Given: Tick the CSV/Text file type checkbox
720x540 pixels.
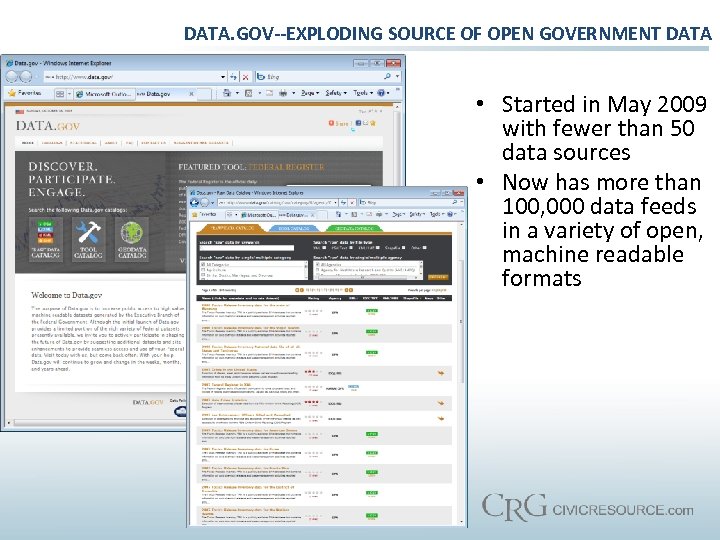Looking at the screenshot, I should click(351, 248).
